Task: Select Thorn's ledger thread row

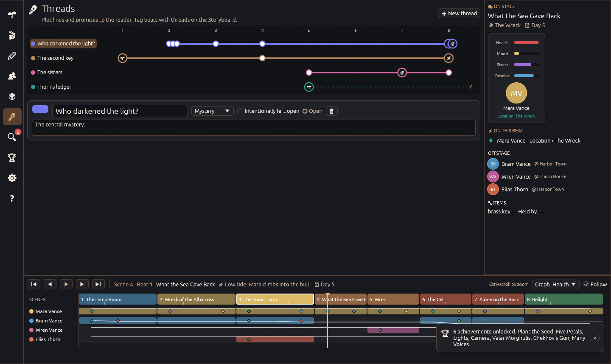Action: pos(51,87)
